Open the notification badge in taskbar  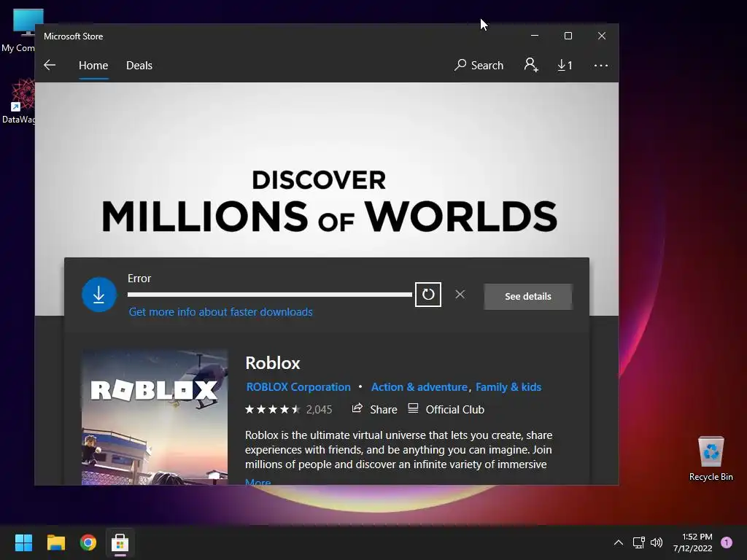tap(727, 542)
